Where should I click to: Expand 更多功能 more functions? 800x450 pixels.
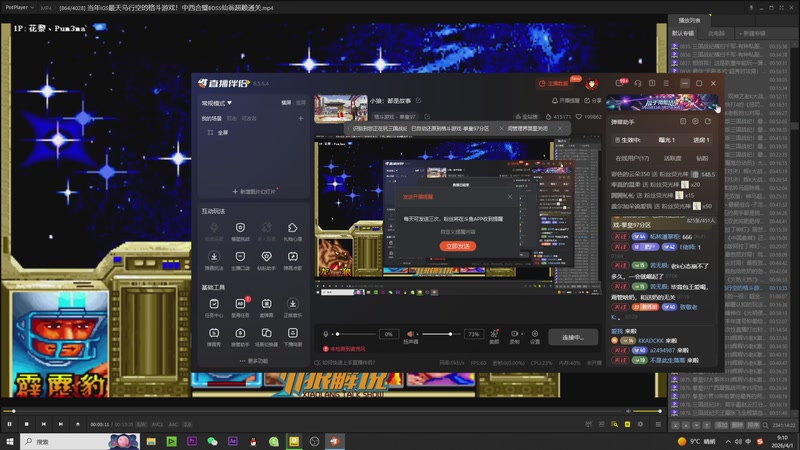[x=254, y=361]
